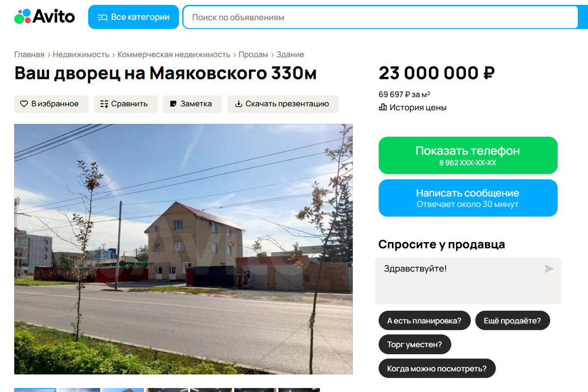Click the list-search icon in Все категории

click(x=102, y=17)
